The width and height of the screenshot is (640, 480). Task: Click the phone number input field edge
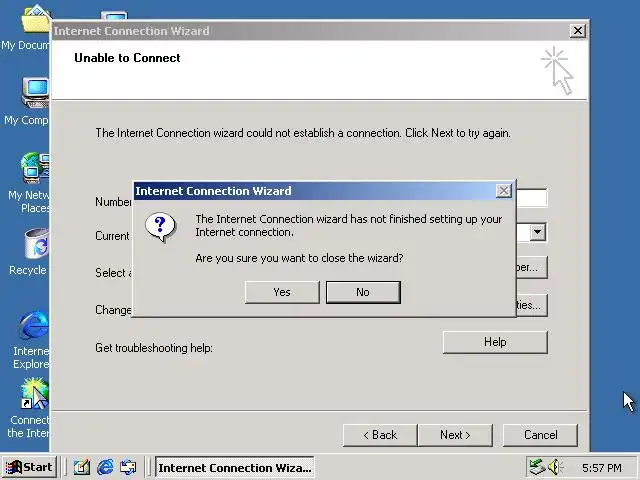coord(532,198)
